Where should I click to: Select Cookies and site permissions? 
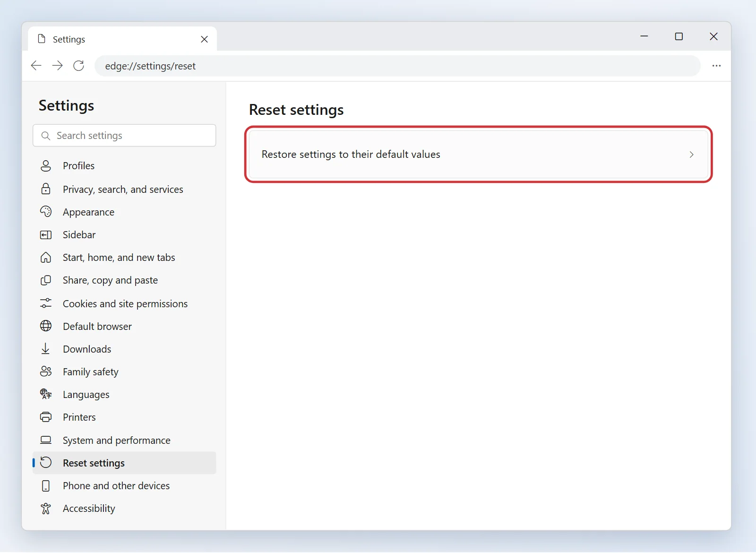coord(124,303)
